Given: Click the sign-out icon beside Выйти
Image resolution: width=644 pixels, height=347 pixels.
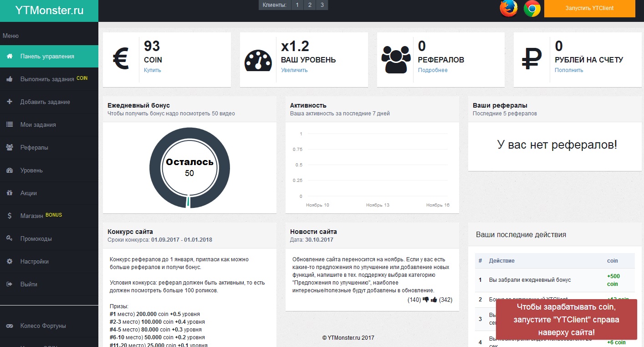Looking at the screenshot, I should (x=10, y=284).
